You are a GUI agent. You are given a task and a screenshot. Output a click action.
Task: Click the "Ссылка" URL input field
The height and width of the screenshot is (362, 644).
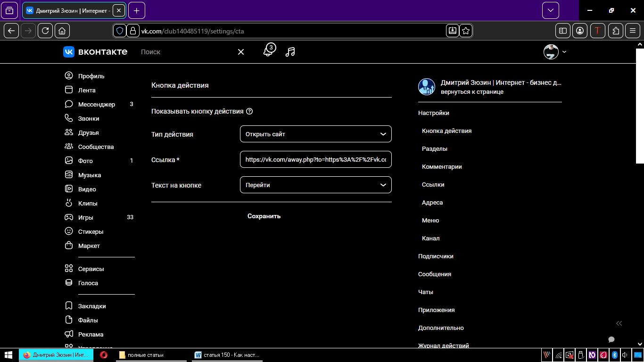pyautogui.click(x=315, y=159)
